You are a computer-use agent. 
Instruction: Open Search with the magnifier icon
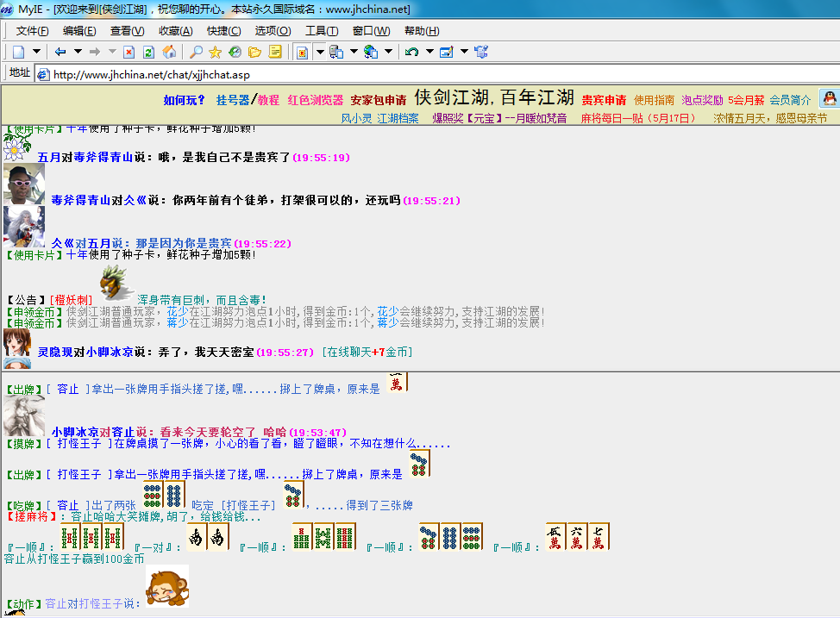click(196, 52)
